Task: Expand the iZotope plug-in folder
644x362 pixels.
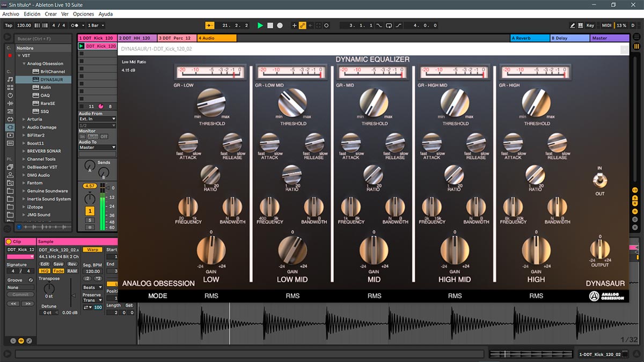Action: [x=24, y=206]
